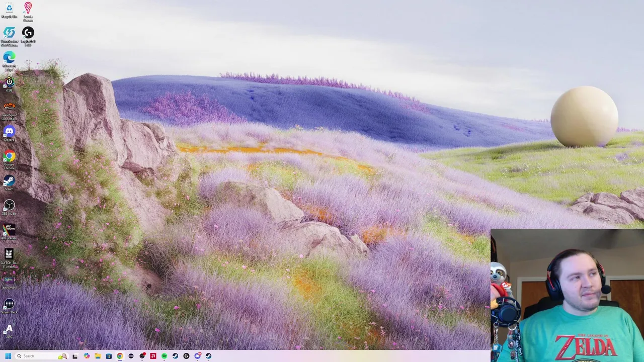Select the Geek Squad Support desktop icon
Screen dimensions: 644x362
click(x=9, y=111)
